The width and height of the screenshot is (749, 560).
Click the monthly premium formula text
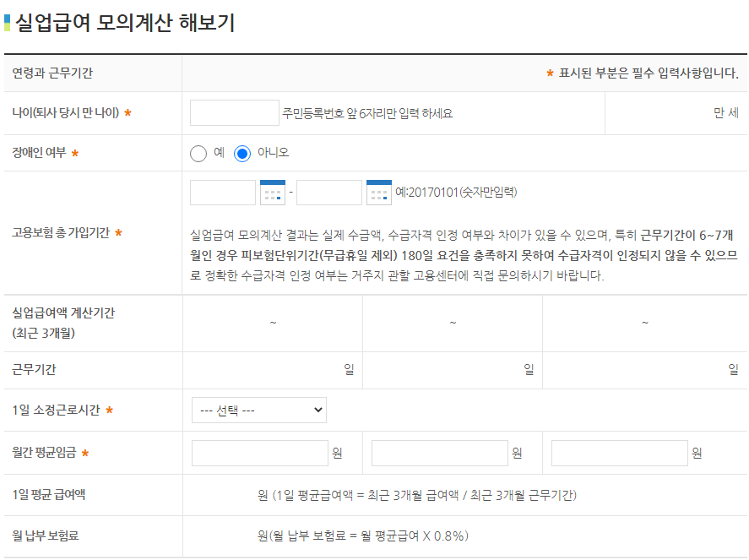pos(363,536)
